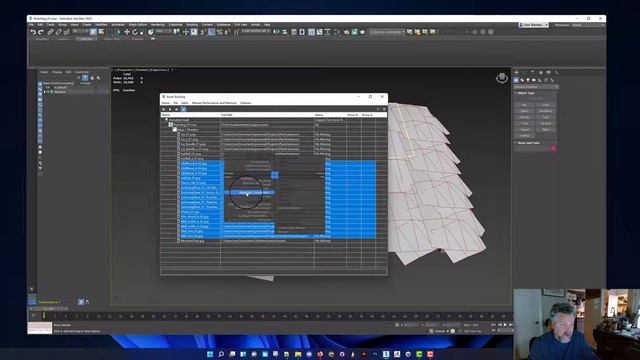Open the Modifiers menu
The width and height of the screenshot is (640, 360).
pyautogui.click(x=101, y=25)
